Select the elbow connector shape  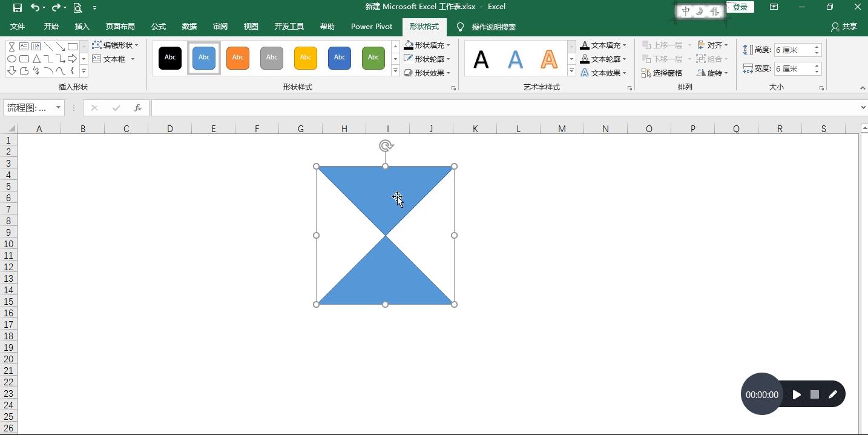pos(48,59)
